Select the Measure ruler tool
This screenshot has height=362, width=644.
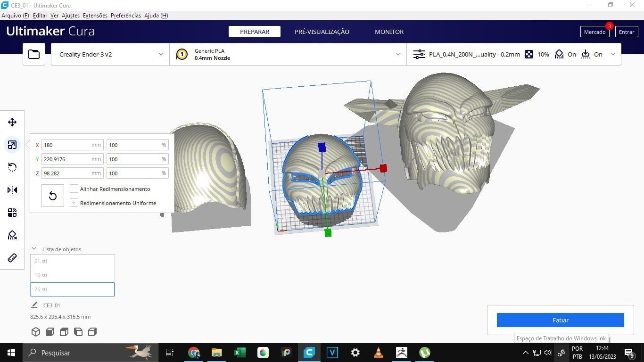coord(12,258)
